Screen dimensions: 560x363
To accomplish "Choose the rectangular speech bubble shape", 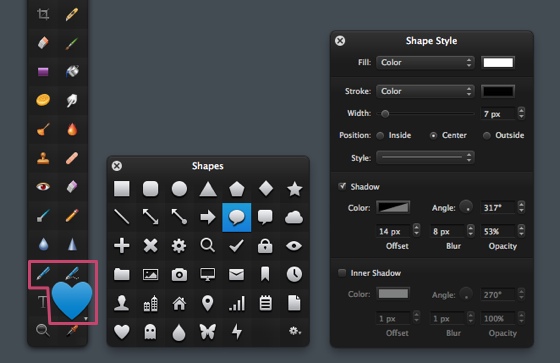I will [x=265, y=217].
